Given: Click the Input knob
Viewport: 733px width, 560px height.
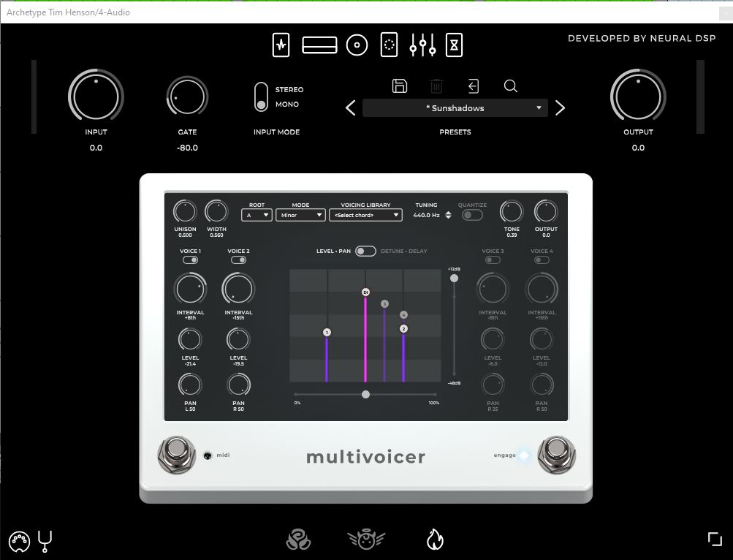Looking at the screenshot, I should click(96, 97).
